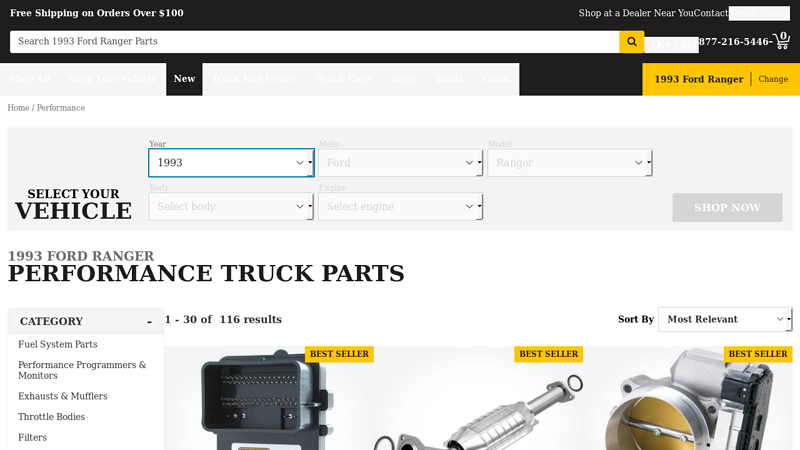Filter by Filters category
800x450 pixels.
coord(32,438)
